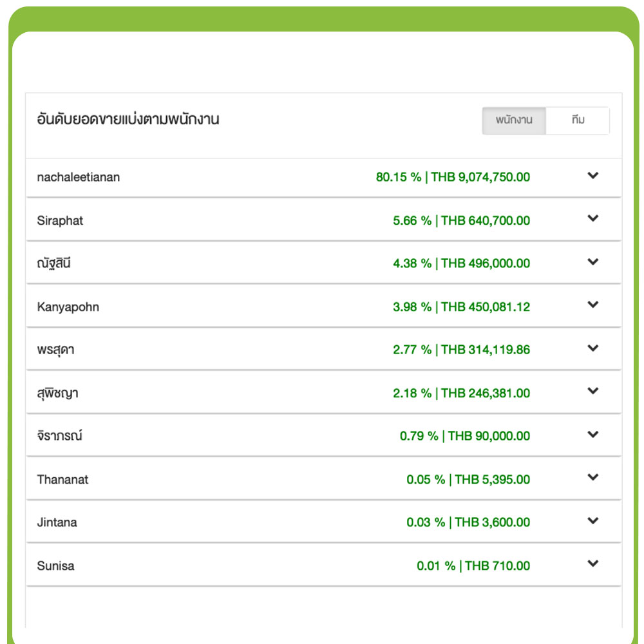This screenshot has height=644, width=644.
Task: Click the Kanyapohn name label
Action: 68,307
